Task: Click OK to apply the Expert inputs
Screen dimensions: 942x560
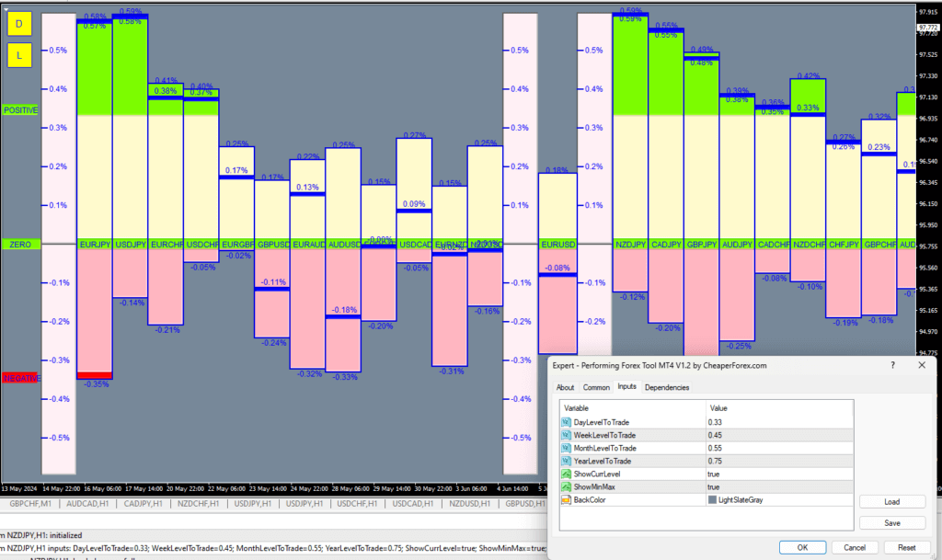Action: pyautogui.click(x=801, y=546)
